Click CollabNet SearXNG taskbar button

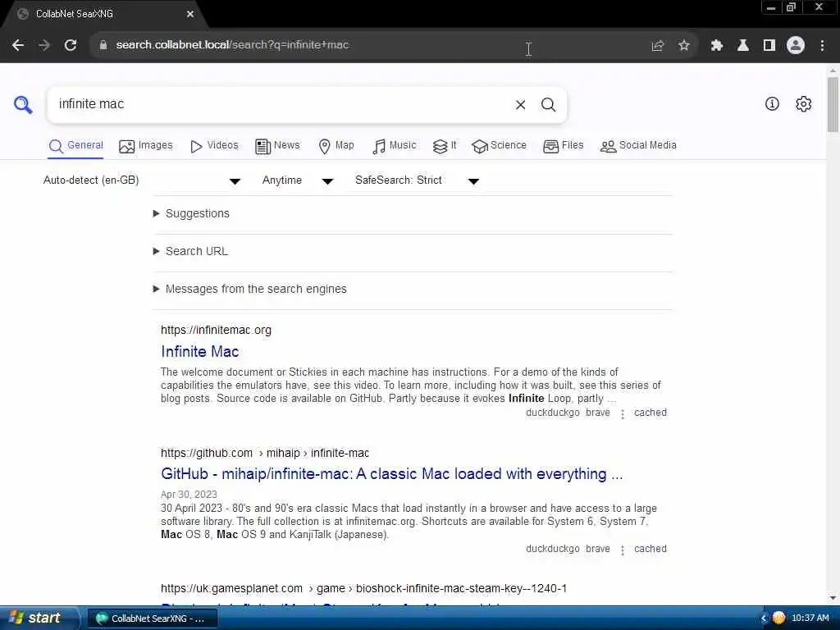(153, 619)
